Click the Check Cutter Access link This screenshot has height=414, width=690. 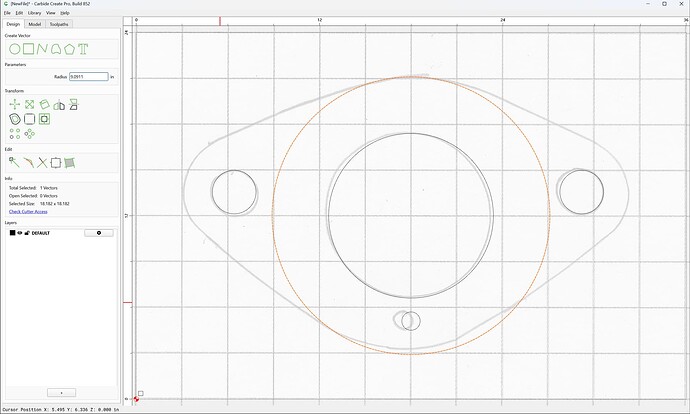coord(28,212)
